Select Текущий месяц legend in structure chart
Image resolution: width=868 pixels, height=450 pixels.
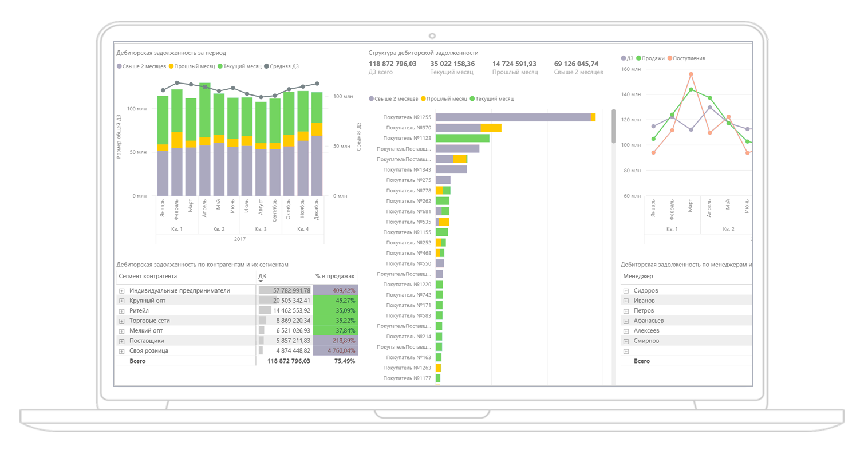(x=492, y=99)
